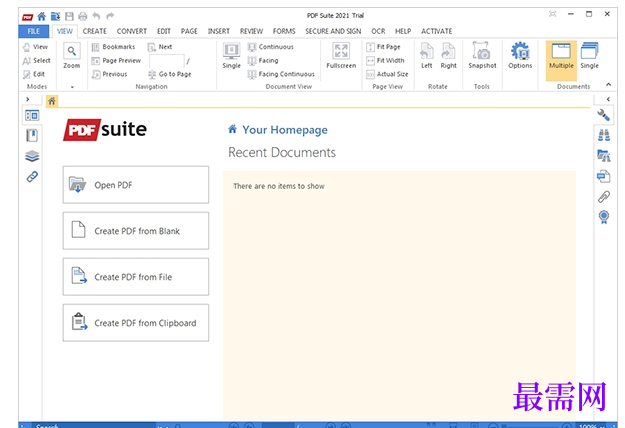The image size is (625, 428).
Task: Switch to the INSERT ribbon tab
Action: (218, 31)
